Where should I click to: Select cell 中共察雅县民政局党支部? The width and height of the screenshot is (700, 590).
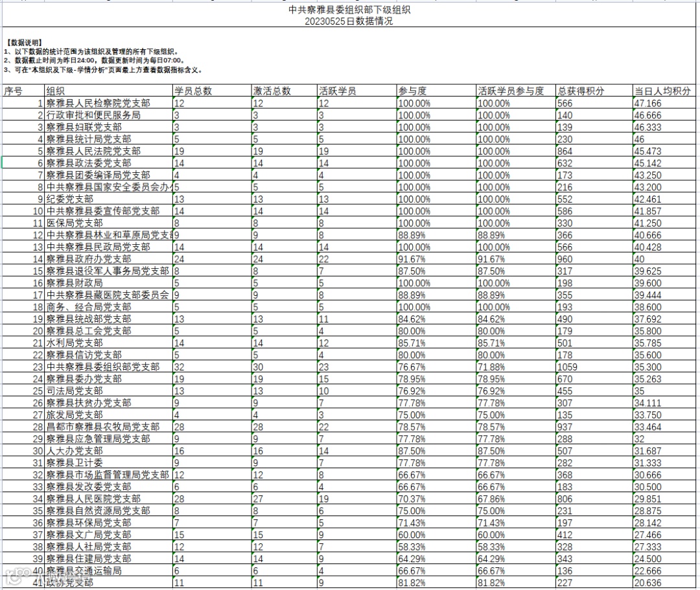tap(108, 247)
